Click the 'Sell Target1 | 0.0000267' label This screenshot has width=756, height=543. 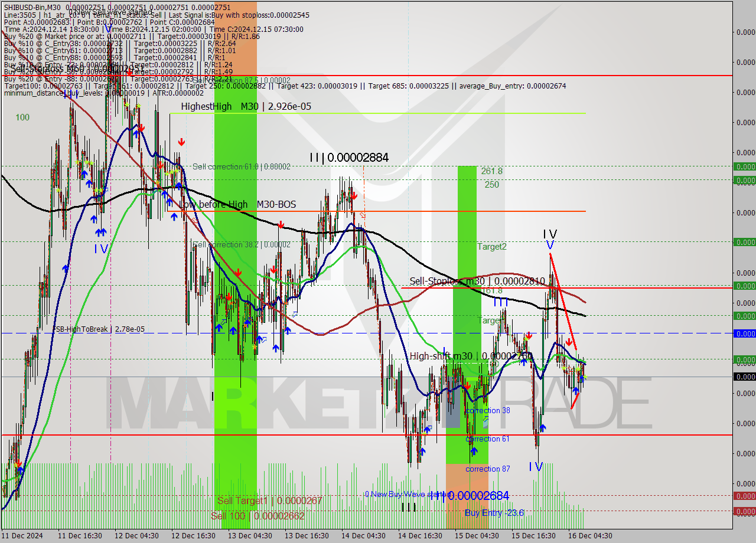[269, 501]
